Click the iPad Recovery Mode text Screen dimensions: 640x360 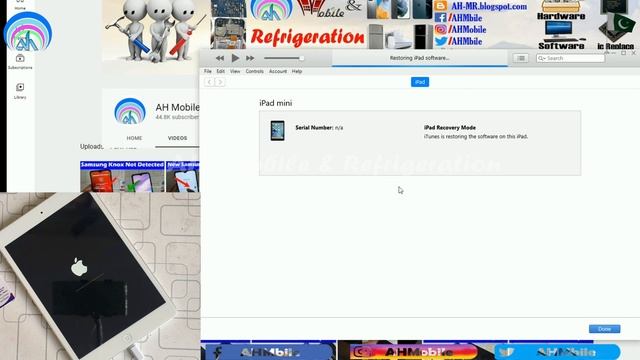point(450,128)
